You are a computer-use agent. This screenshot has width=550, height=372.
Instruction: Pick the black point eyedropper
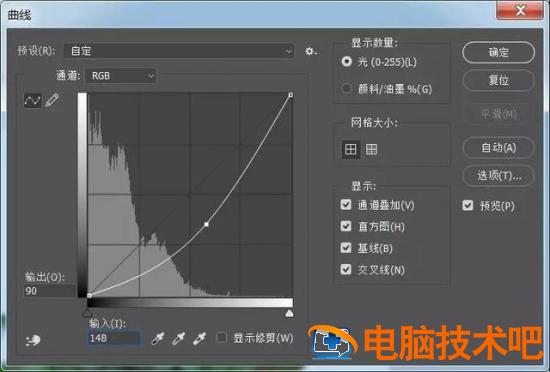click(x=157, y=338)
